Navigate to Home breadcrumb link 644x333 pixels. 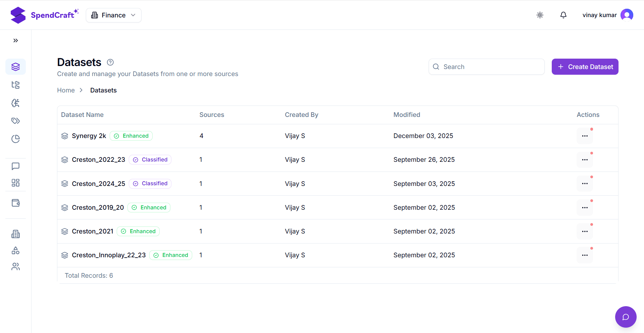pos(66,90)
